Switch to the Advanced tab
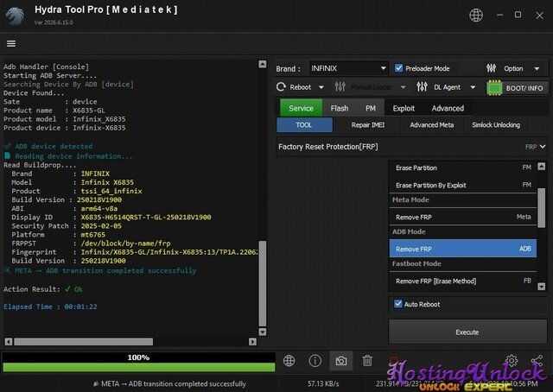The image size is (553, 392). point(448,108)
